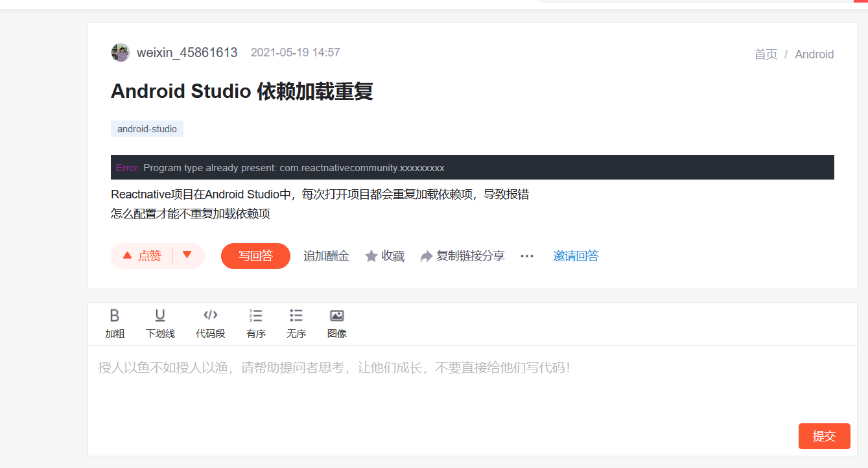Screen dimensions: 868x468
Task: Select the android-studio tag
Action: pyautogui.click(x=147, y=129)
